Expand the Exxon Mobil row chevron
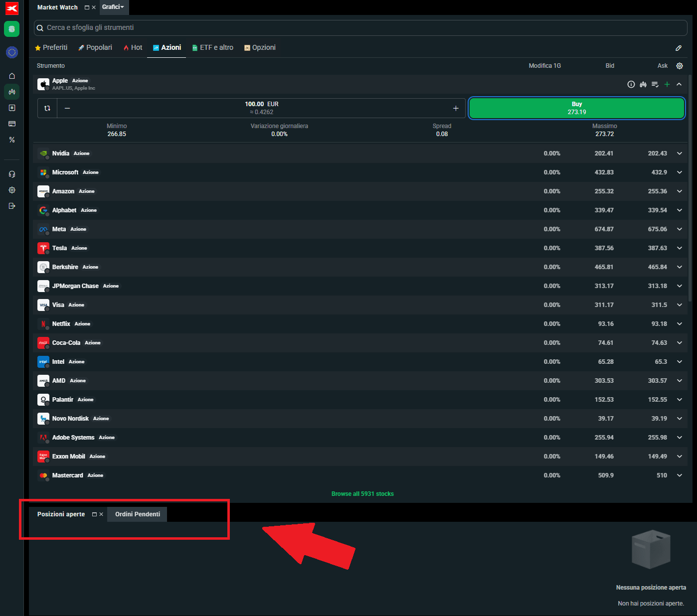The image size is (697, 616). [x=680, y=457]
